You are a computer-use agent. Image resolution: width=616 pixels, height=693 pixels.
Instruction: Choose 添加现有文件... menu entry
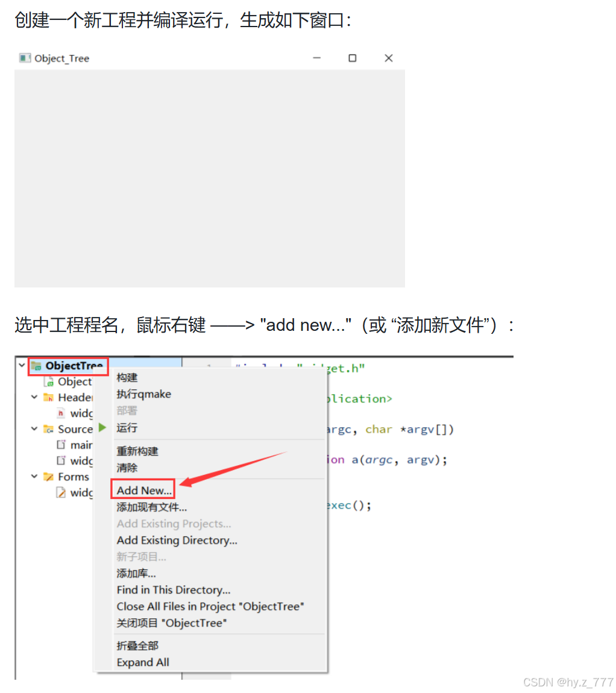coord(152,507)
